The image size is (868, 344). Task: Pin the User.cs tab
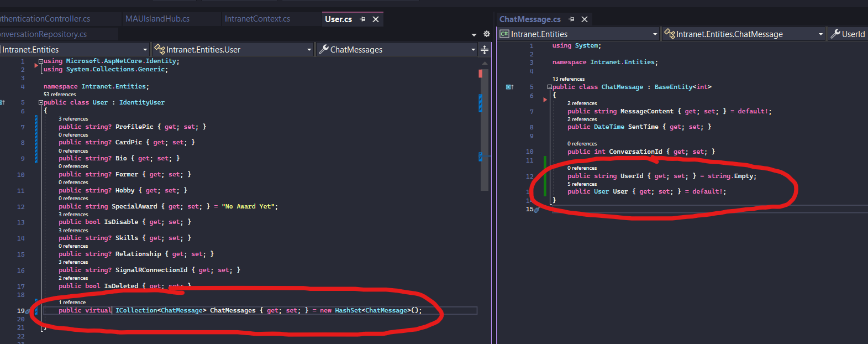coord(362,19)
